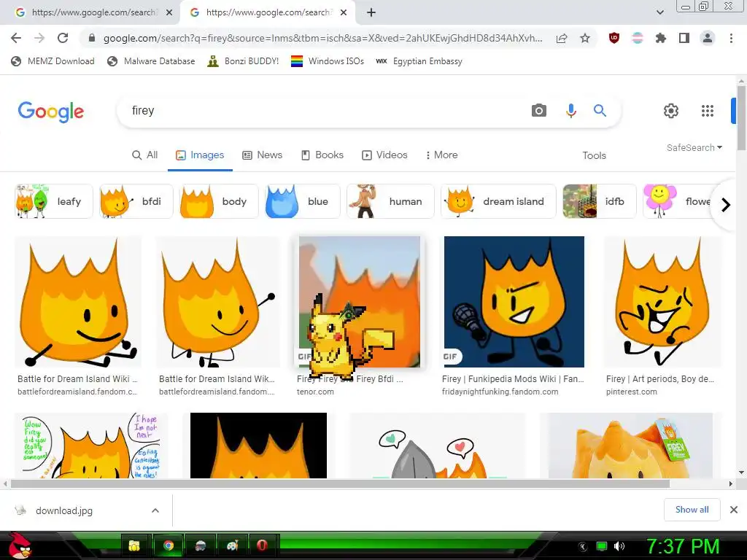The image size is (747, 560).
Task: Bookmark this page with the star
Action: click(x=585, y=38)
